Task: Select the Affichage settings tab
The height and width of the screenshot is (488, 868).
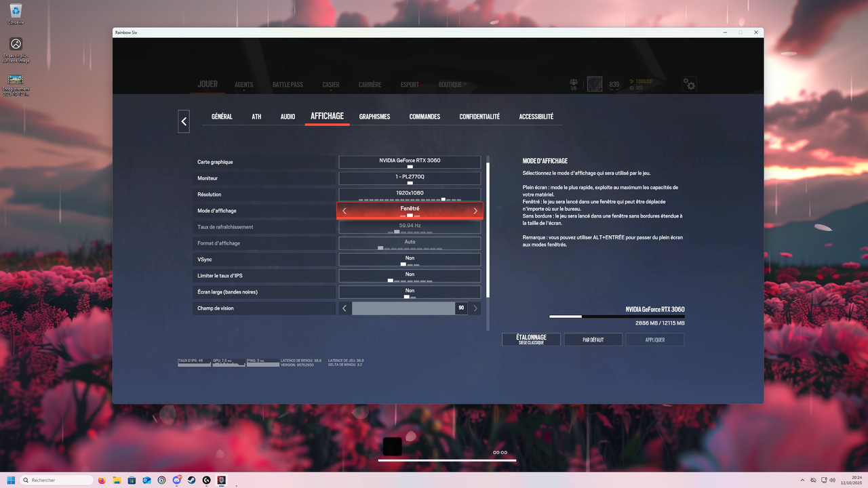Action: [x=327, y=116]
